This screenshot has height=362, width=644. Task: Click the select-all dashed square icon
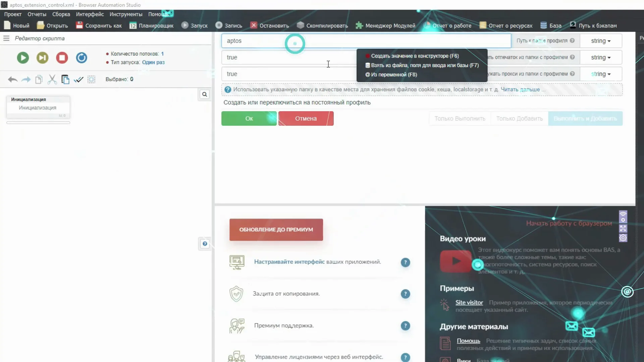pyautogui.click(x=92, y=79)
